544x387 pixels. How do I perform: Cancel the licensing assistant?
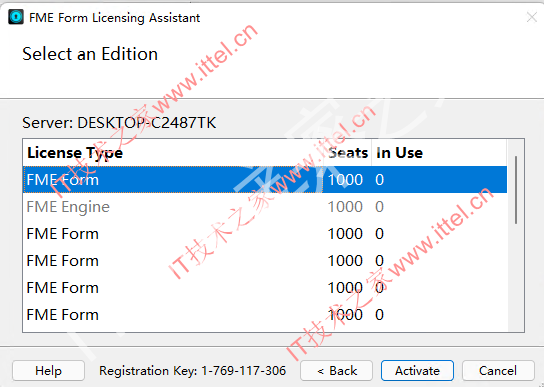click(x=498, y=371)
